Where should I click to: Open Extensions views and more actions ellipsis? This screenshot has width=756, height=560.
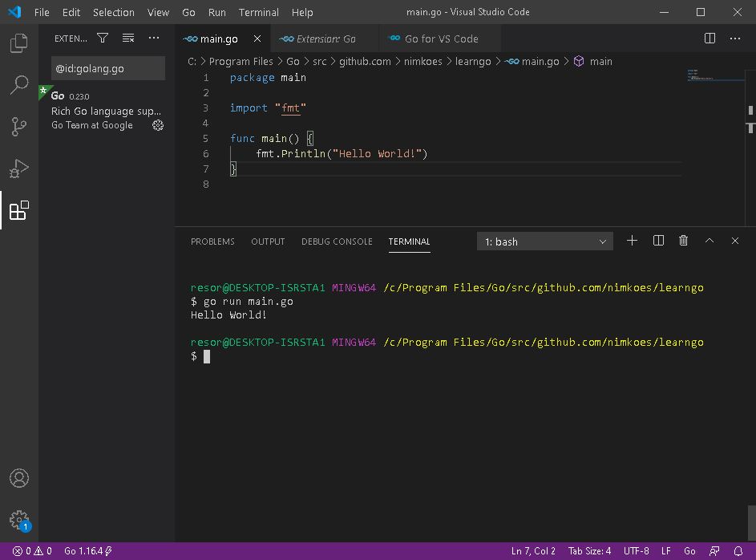coord(154,38)
